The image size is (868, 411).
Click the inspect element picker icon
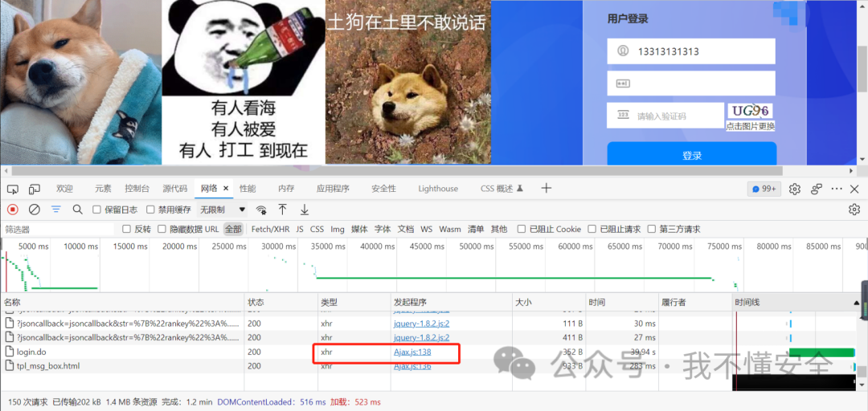coord(13,189)
